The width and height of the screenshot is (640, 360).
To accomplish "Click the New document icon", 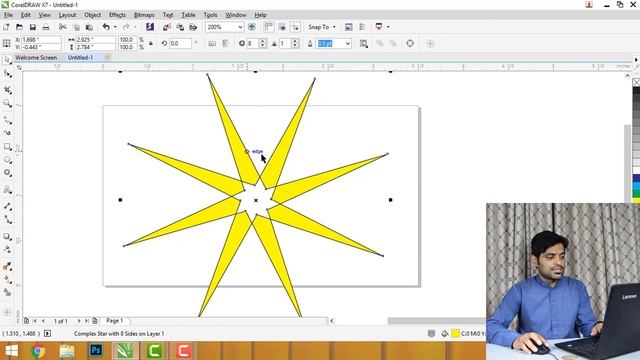I will [6, 27].
